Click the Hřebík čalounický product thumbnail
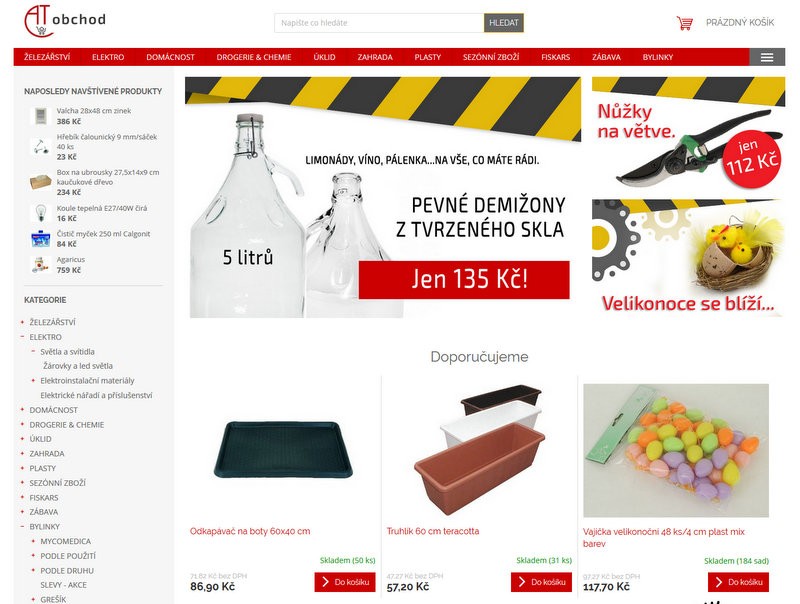Image resolution: width=800 pixels, height=604 pixels. pyautogui.click(x=40, y=147)
